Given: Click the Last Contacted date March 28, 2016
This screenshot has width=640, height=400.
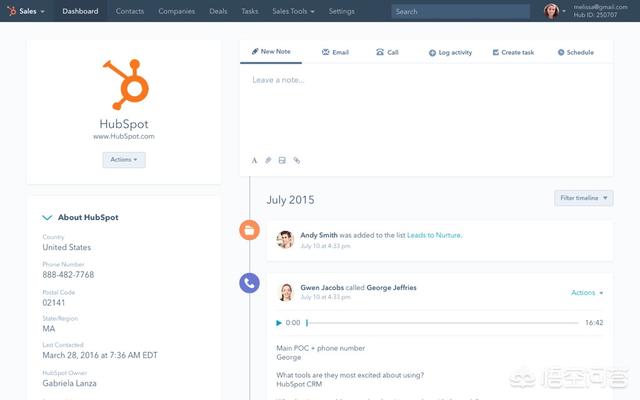Looking at the screenshot, I should click(100, 355).
